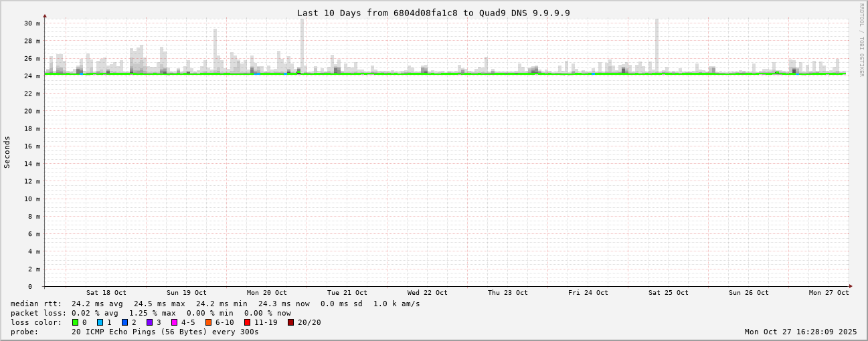The width and height of the screenshot is (868, 341).
Task: Select the Sat 18 Oct date label
Action: coord(106,293)
